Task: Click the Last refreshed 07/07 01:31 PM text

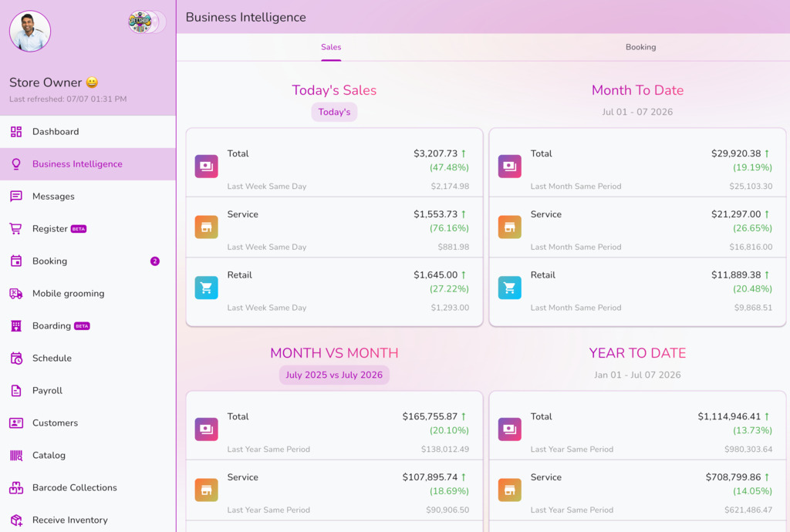Action: tap(68, 99)
